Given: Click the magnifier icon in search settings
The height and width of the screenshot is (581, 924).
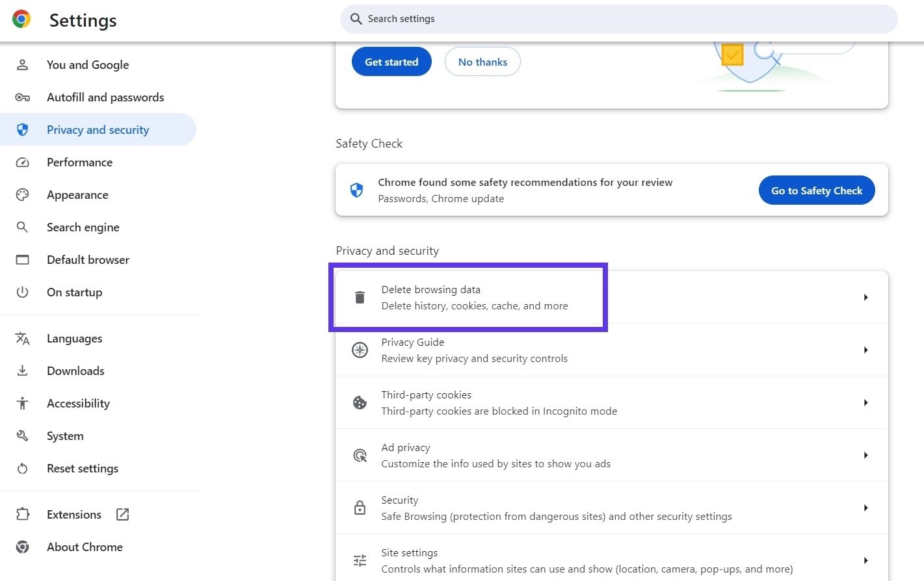Looking at the screenshot, I should click(x=356, y=19).
